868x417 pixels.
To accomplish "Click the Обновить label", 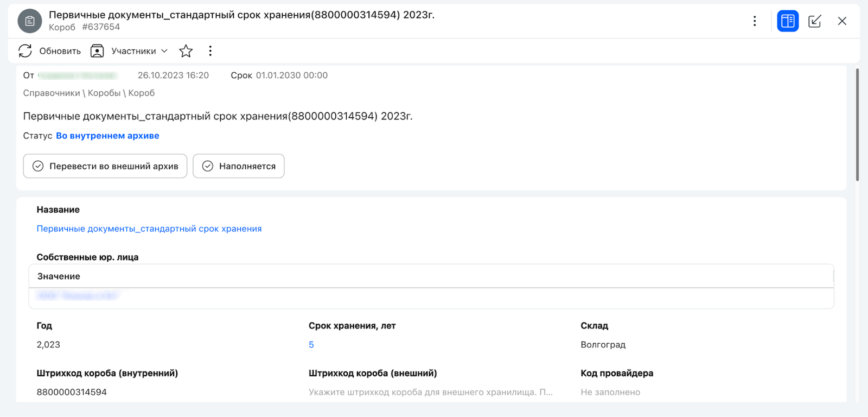I will coord(60,51).
